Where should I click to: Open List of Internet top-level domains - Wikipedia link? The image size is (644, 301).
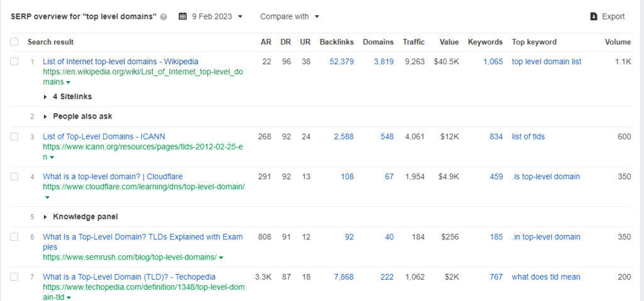click(120, 62)
